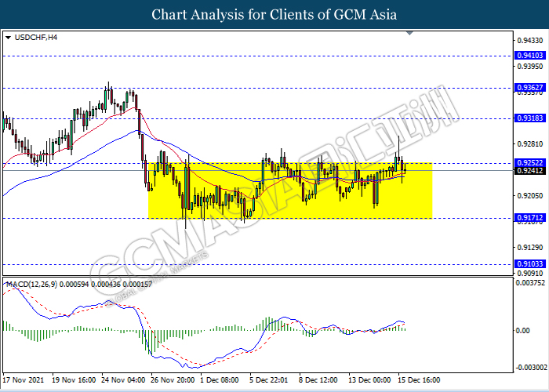
Task: Click the chart shift triangle marker at top
Action: tap(409, 33)
